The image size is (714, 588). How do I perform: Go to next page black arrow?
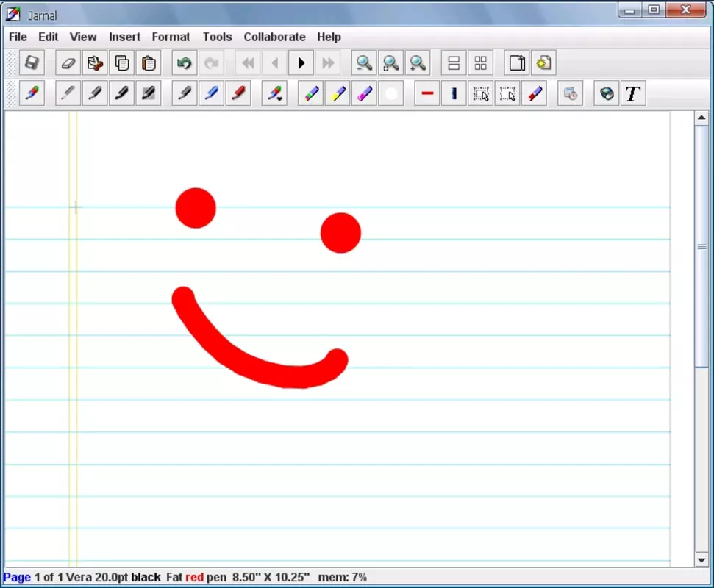pos(301,62)
